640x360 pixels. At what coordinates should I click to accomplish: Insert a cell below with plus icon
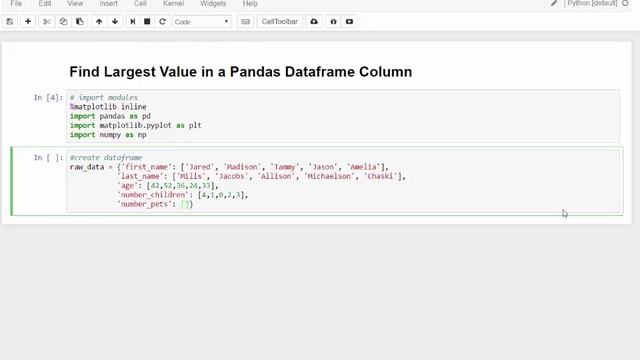(28, 22)
